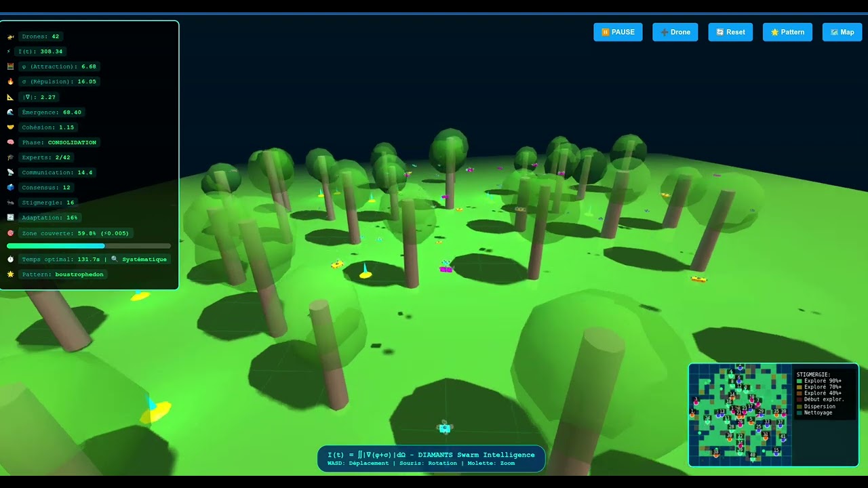868x488 pixels.
Task: Click the refresh icon beside Adaptation
Action: tap(10, 218)
